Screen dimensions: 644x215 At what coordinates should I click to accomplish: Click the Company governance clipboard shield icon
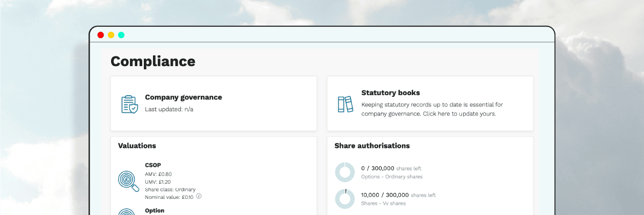[x=129, y=104]
